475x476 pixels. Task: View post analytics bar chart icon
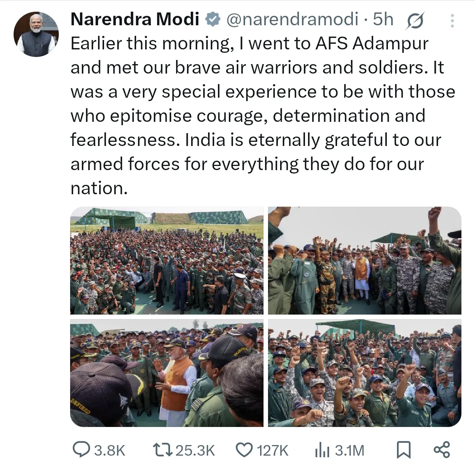(322, 450)
